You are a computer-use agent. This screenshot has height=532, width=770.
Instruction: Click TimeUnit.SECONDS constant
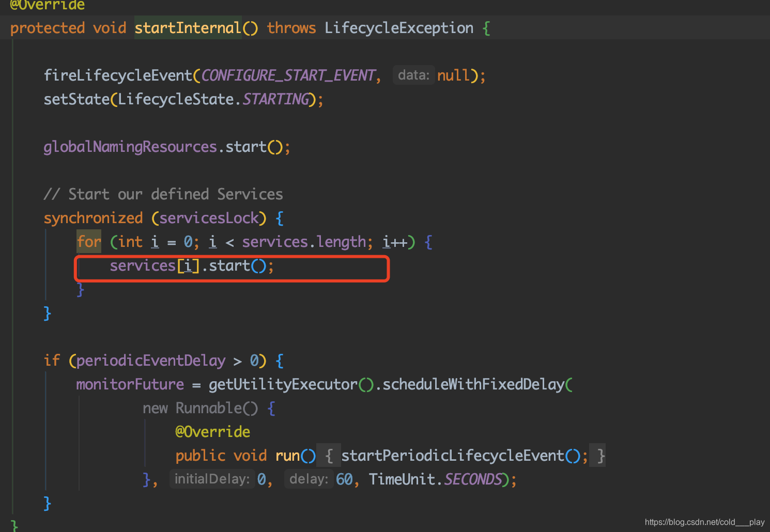(x=435, y=479)
